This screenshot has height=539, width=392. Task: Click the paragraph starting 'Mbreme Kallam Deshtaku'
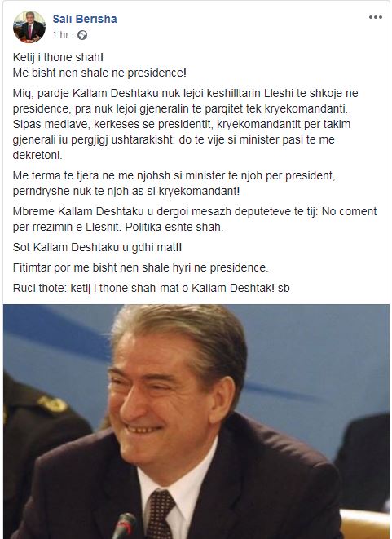pos(195,219)
